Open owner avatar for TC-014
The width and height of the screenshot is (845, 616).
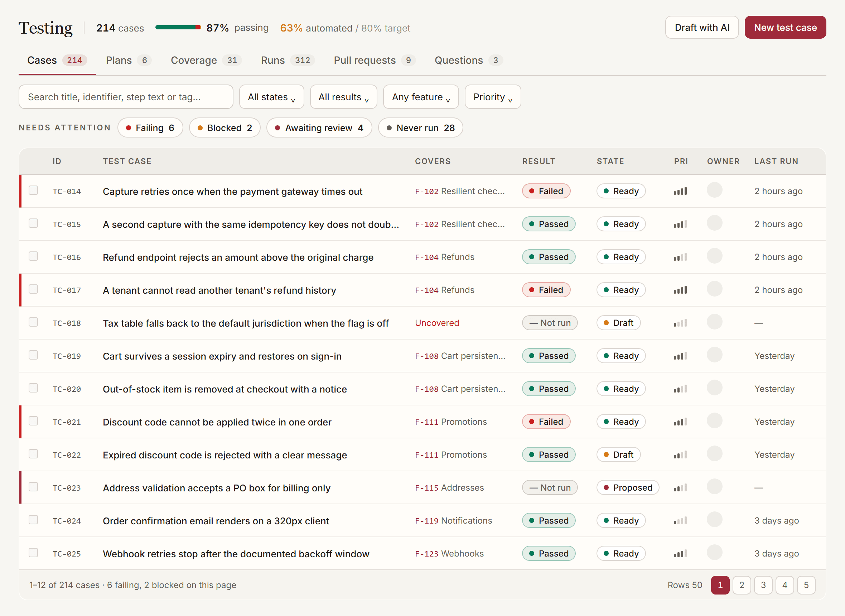point(715,190)
